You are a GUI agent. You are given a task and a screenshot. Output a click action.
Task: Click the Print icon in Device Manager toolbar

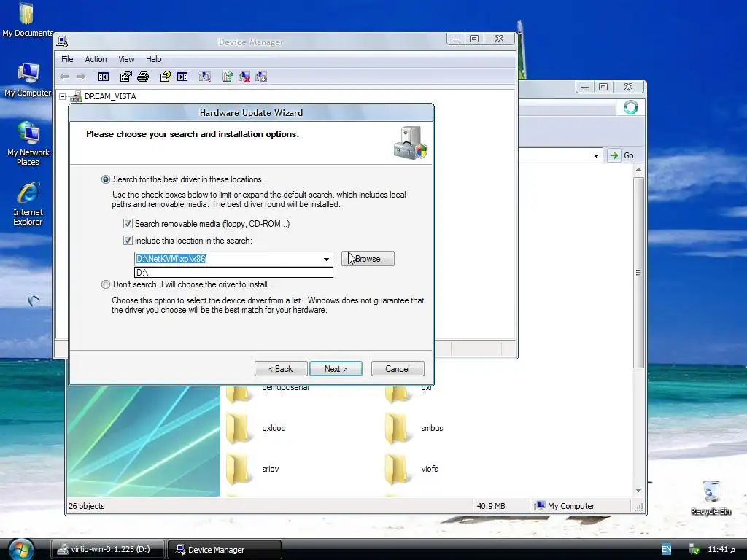(143, 77)
